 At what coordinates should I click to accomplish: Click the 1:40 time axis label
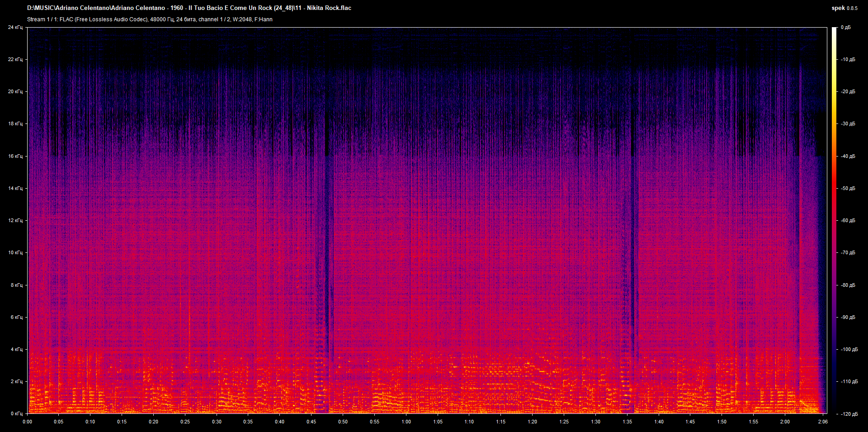coord(659,422)
